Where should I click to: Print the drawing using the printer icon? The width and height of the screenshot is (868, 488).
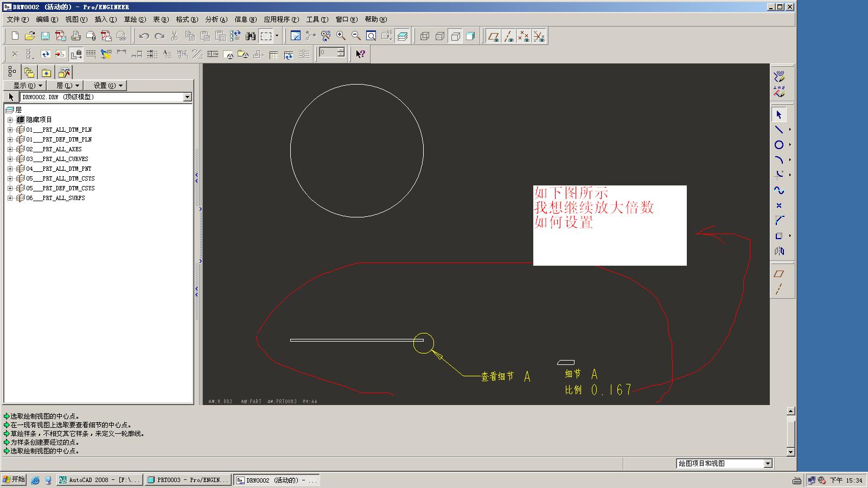click(x=76, y=36)
